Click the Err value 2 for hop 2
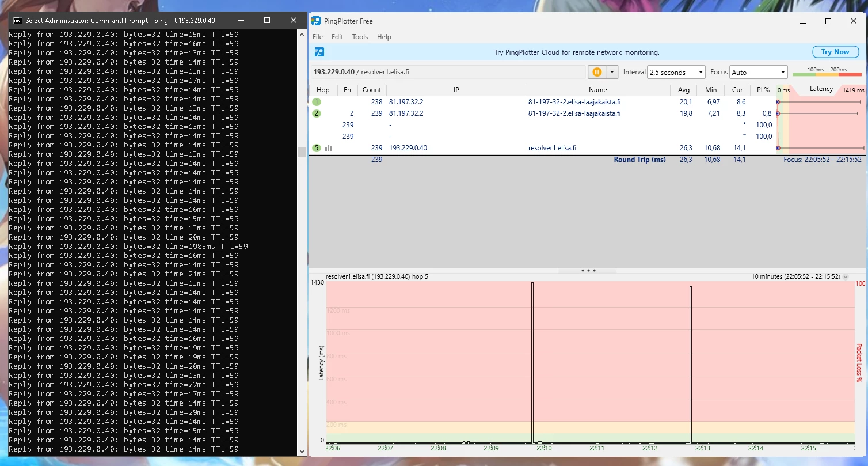 coord(352,113)
